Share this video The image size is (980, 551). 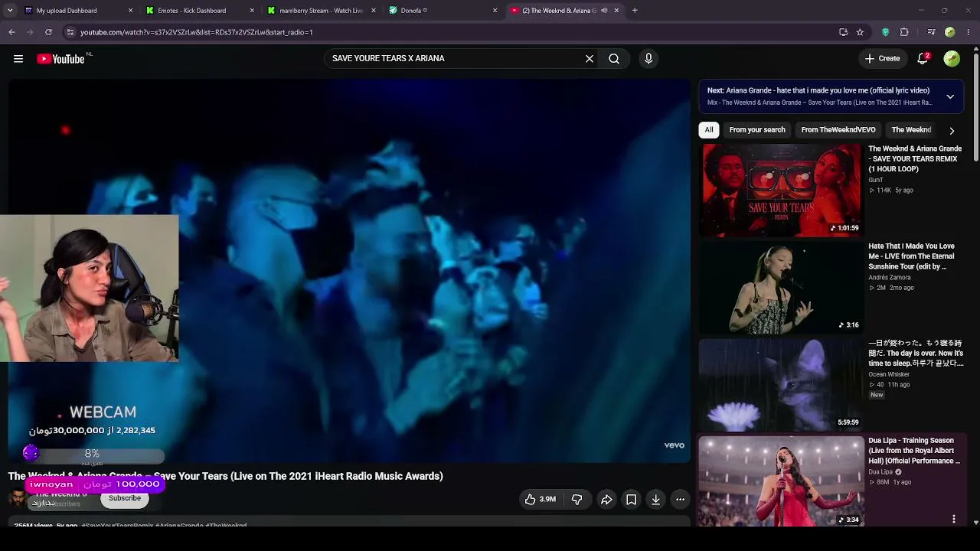point(606,500)
